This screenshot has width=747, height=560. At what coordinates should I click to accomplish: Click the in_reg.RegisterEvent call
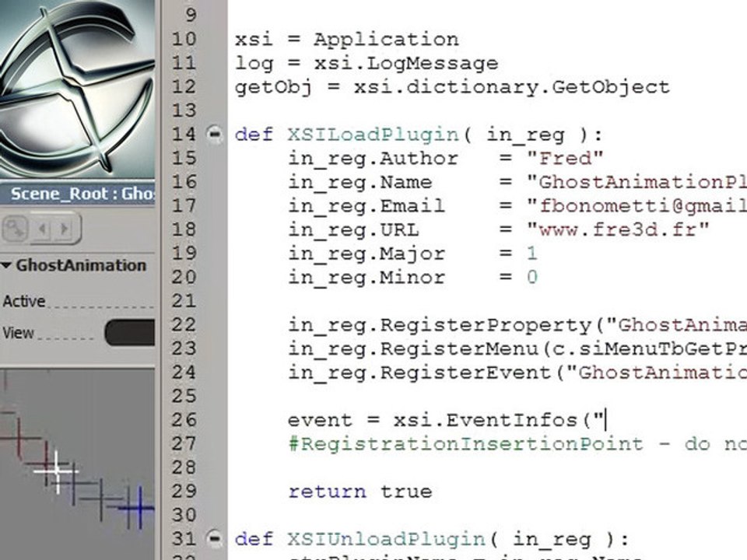coord(517,373)
